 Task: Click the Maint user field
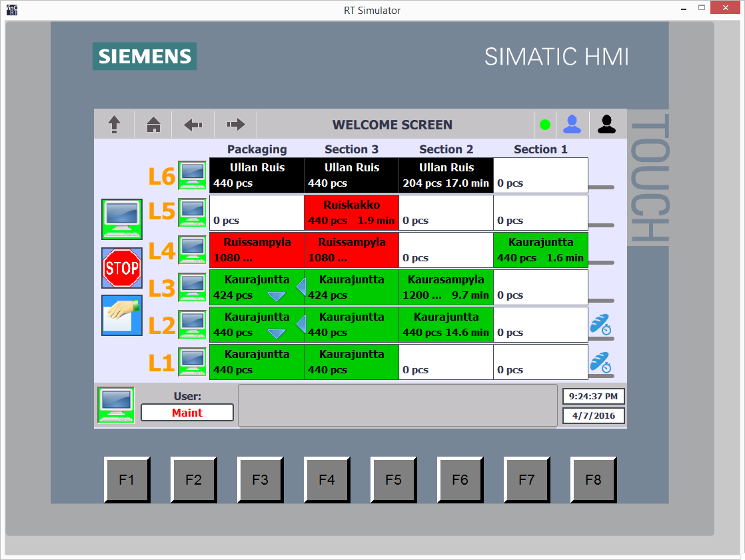(187, 413)
